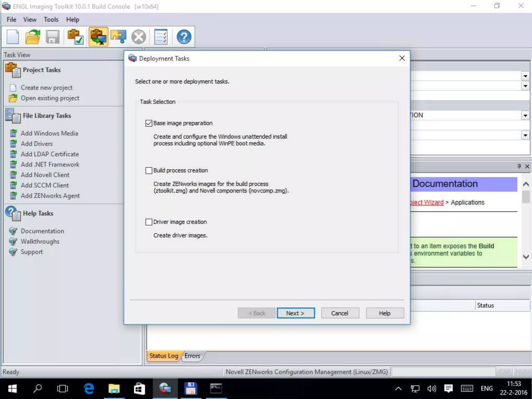Click the Task View taskbar button
Viewport: 532px width, 399px height.
click(62, 389)
